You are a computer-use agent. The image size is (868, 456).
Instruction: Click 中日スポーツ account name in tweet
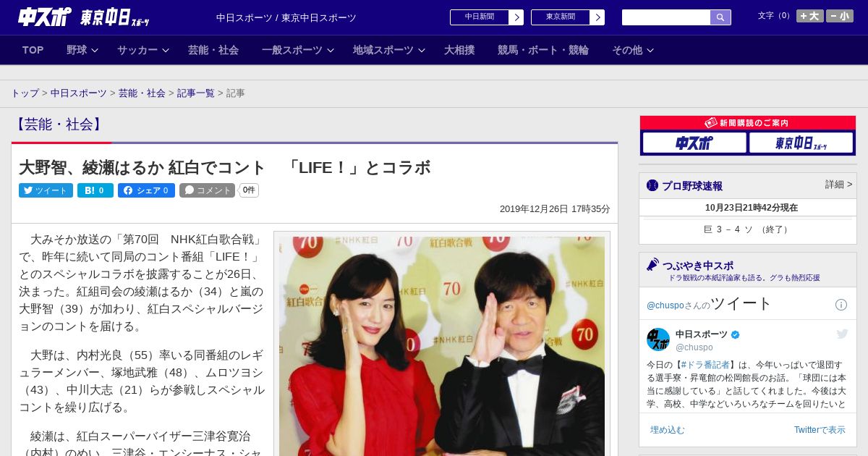click(x=702, y=334)
